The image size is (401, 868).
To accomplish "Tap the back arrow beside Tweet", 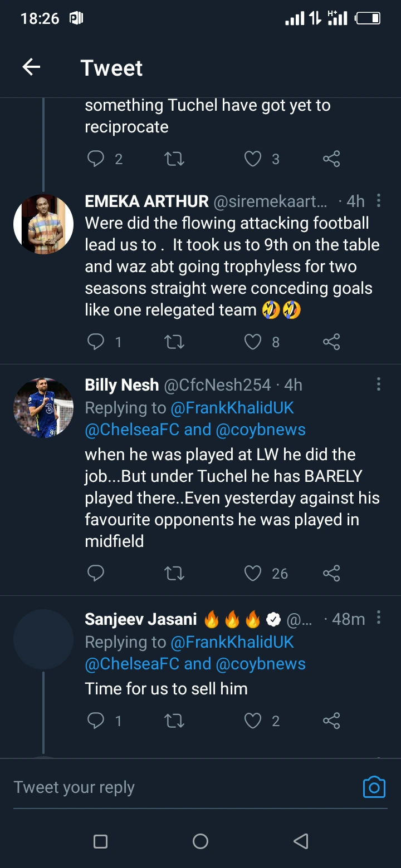I will (x=31, y=68).
